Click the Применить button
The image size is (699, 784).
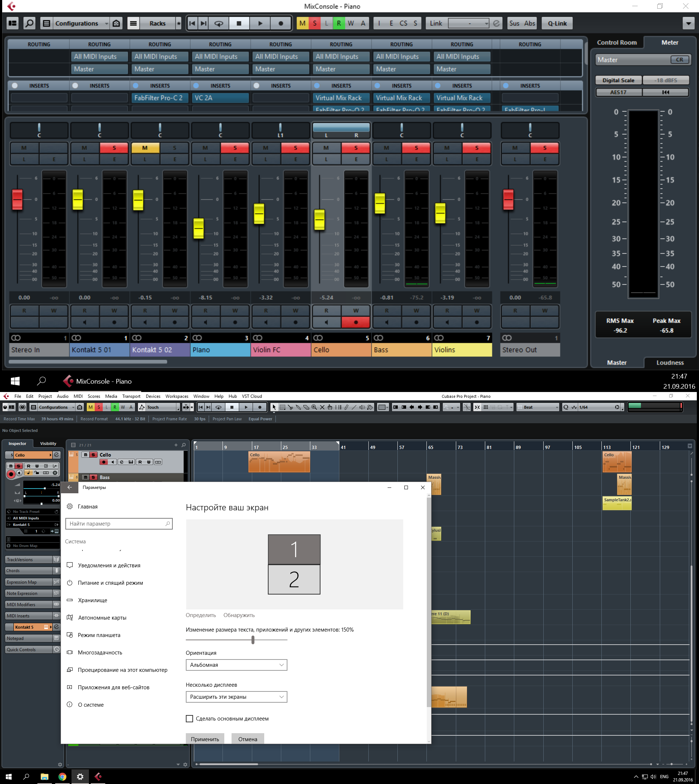[x=205, y=739]
